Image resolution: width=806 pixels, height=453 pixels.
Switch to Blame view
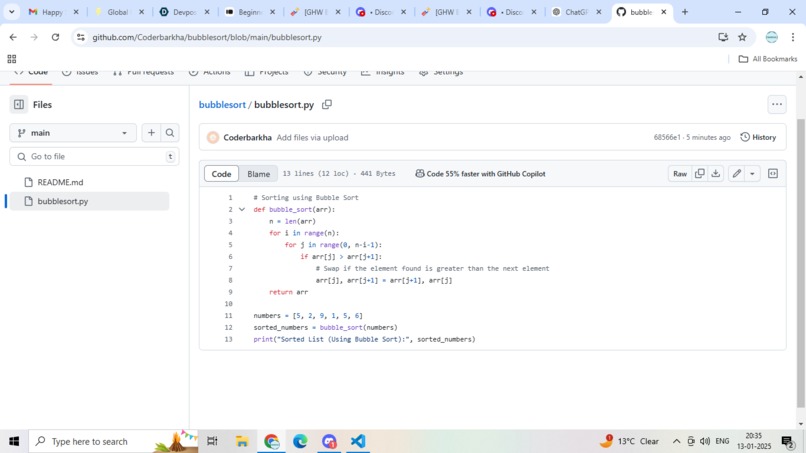point(259,174)
